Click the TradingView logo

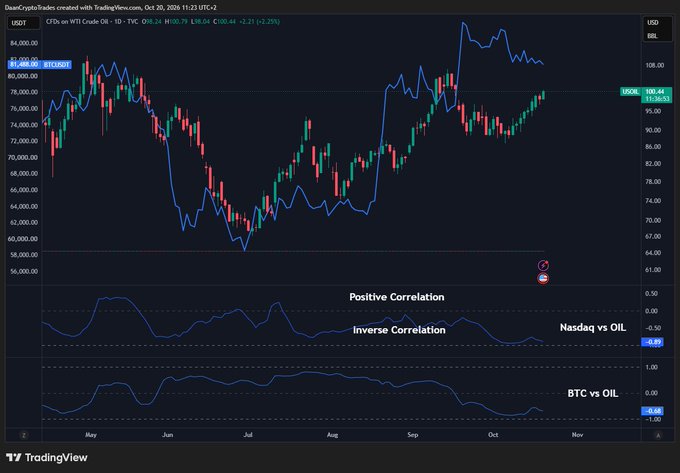pyautogui.click(x=47, y=457)
